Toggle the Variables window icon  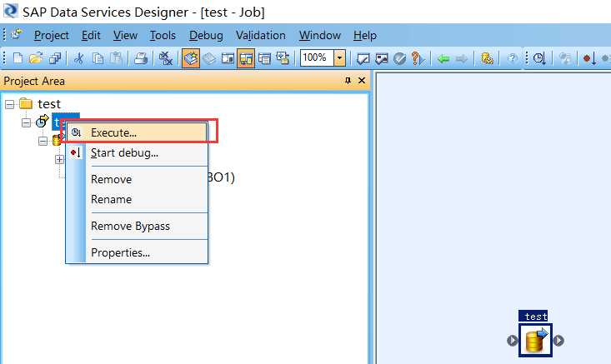pos(228,58)
